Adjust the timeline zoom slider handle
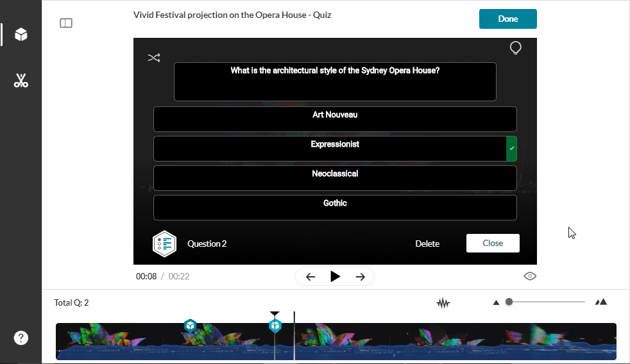630x364 pixels. pyautogui.click(x=509, y=302)
